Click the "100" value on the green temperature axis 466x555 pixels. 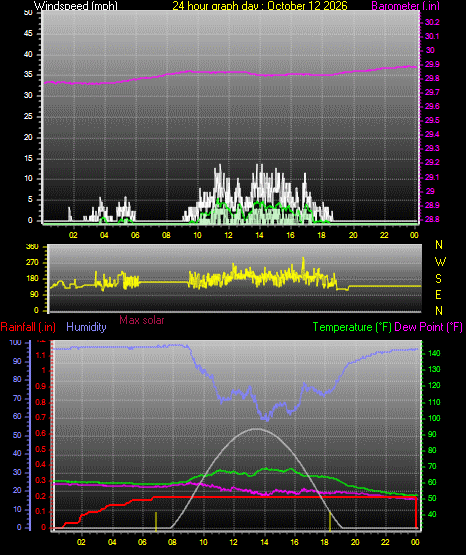[434, 418]
